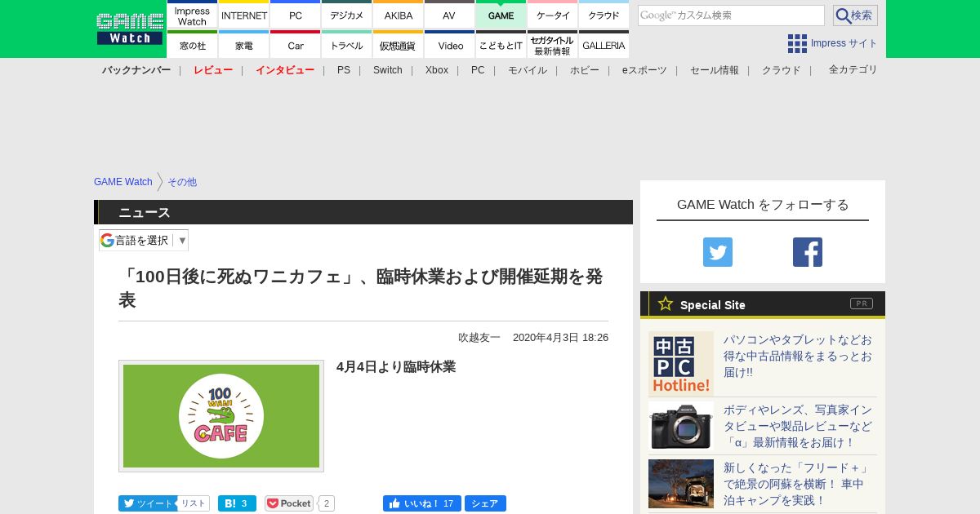Click the article headline about 100日後に死ぬワニカフェ
The image size is (980, 514).
click(x=361, y=288)
